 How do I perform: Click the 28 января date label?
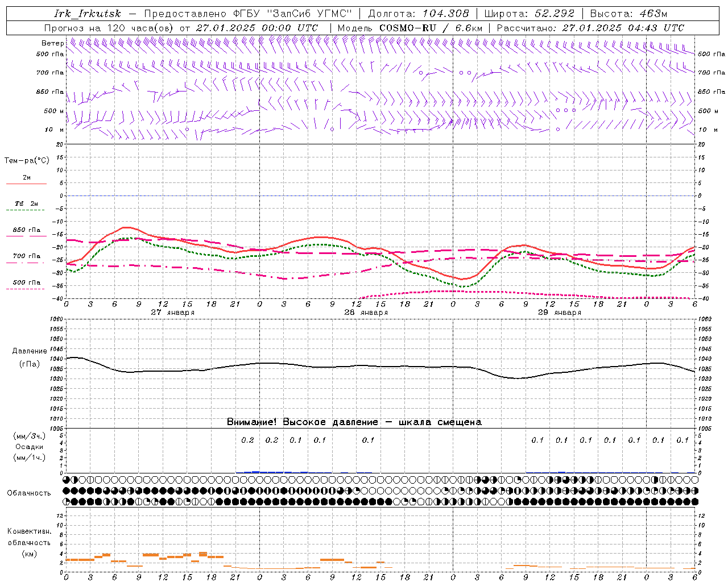pyautogui.click(x=366, y=313)
